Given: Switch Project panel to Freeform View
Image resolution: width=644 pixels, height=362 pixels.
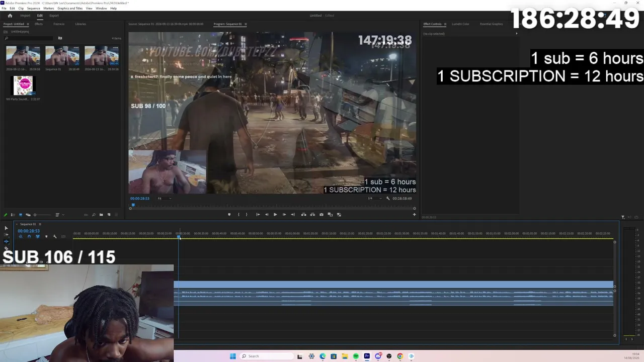Looking at the screenshot, I should point(28,215).
